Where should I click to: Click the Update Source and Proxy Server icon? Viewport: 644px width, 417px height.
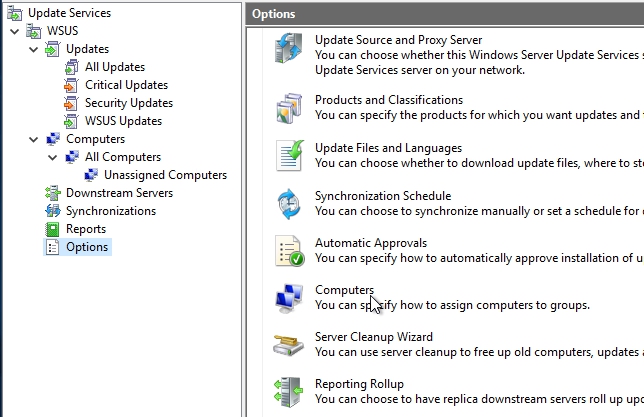[289, 49]
